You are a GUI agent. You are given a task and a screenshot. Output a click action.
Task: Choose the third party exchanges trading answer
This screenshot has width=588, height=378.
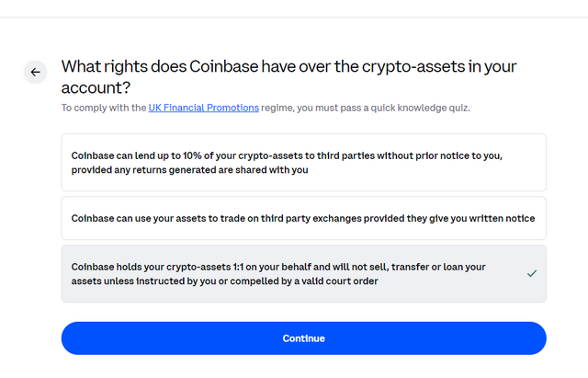tap(303, 218)
